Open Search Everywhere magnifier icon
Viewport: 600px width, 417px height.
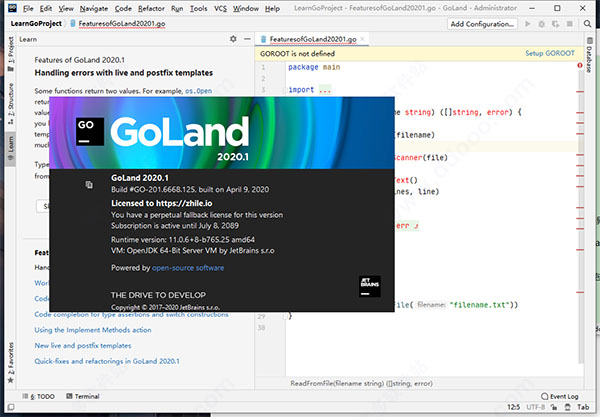(x=587, y=24)
